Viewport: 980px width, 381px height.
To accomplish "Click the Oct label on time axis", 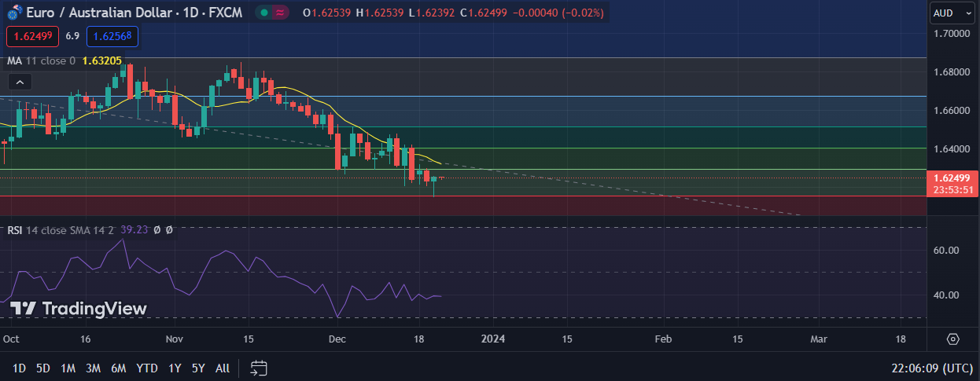I will point(11,339).
